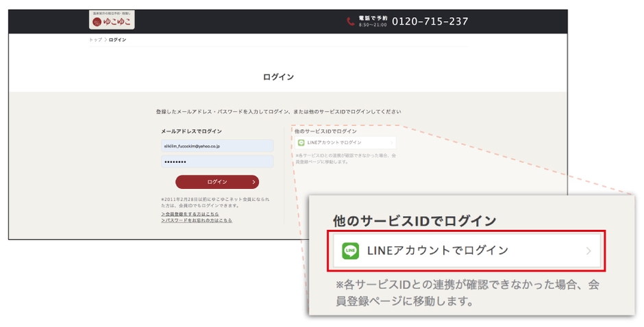Click the red telephone icon in header
644x327 pixels.
[351, 22]
